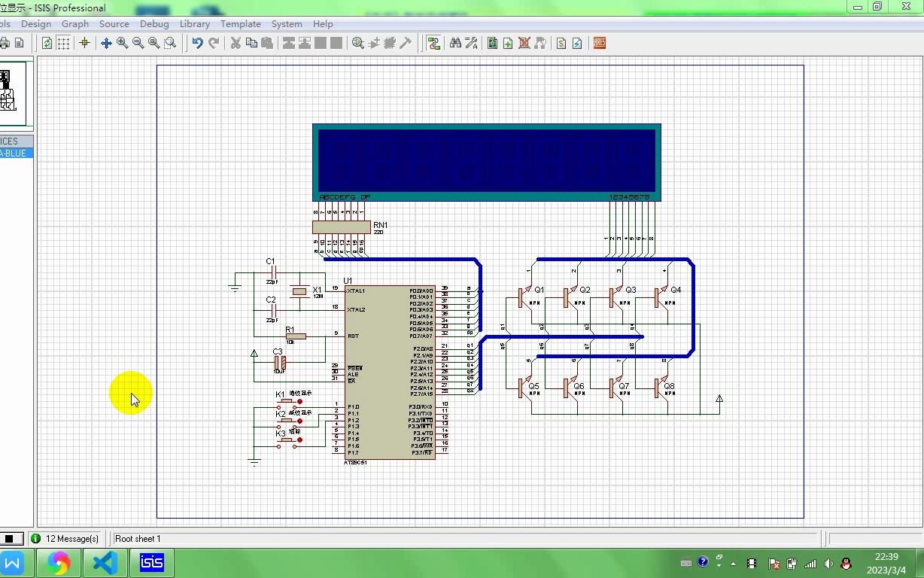Expand the Graph menu

pyautogui.click(x=75, y=24)
